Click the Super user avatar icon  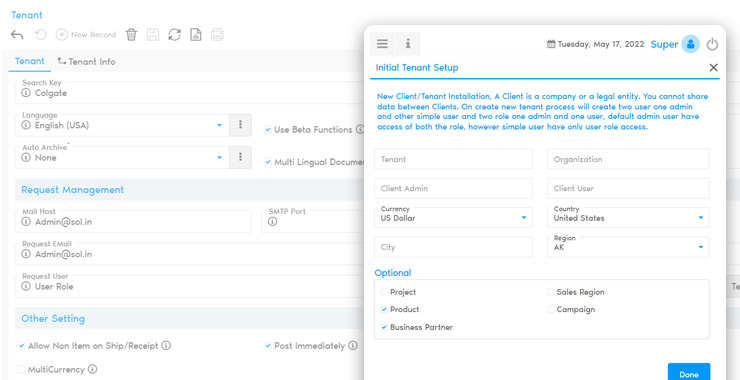click(x=690, y=44)
